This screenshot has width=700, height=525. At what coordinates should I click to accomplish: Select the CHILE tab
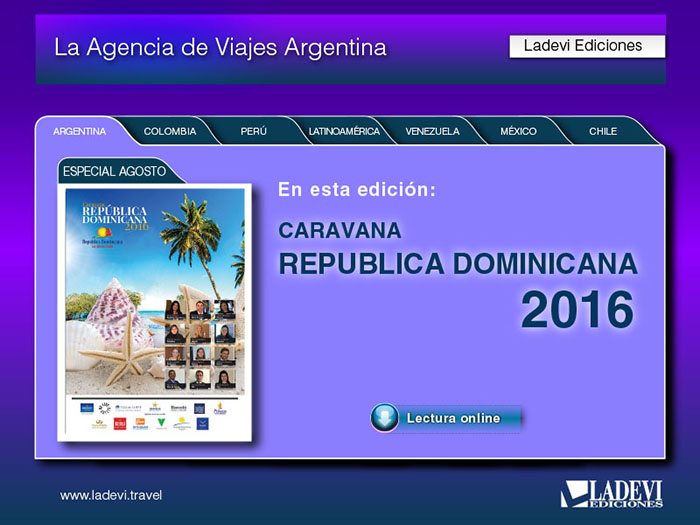pos(603,132)
